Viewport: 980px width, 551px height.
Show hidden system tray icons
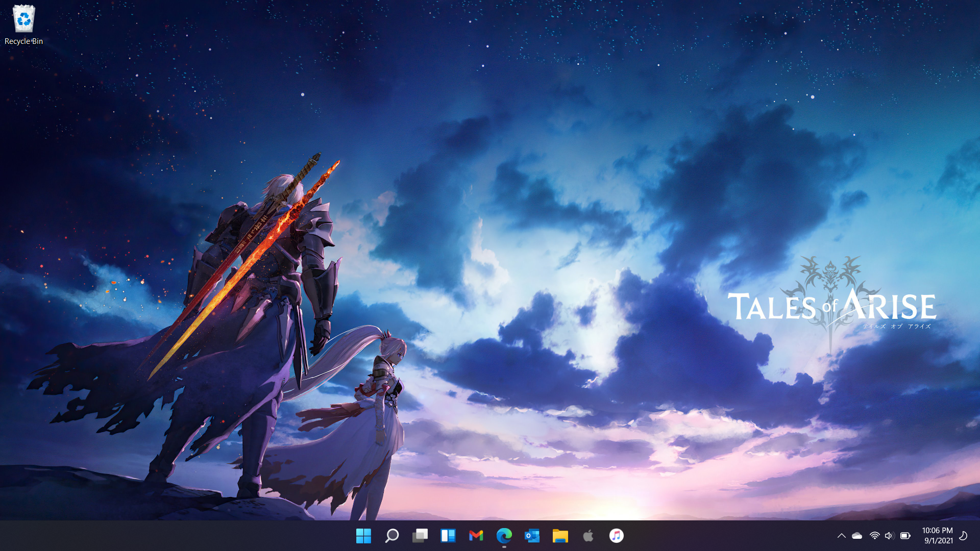[841, 536]
